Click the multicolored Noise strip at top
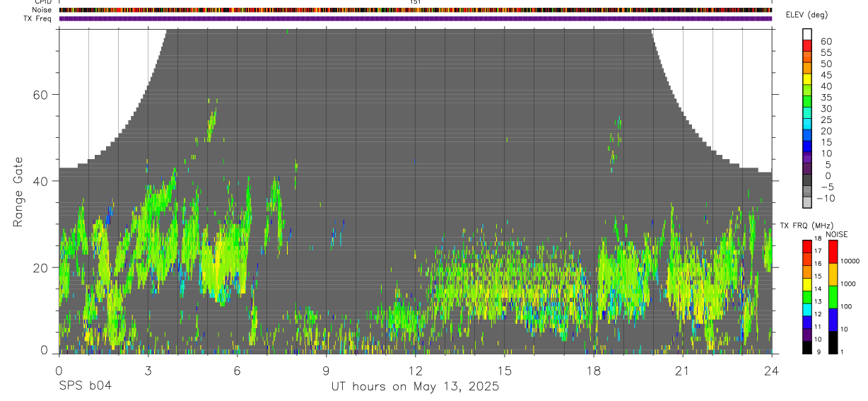The height and width of the screenshot is (401, 868). 416,10
